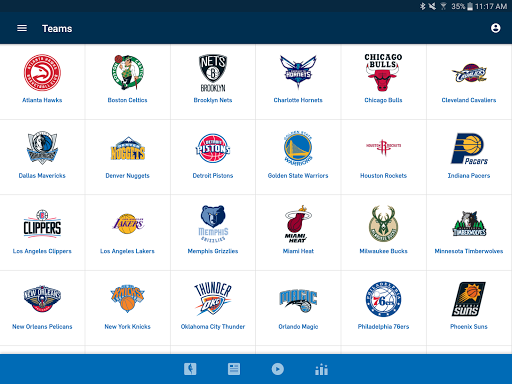Open the Philadelphia 76ers logo
Image resolution: width=512 pixels, height=384 pixels.
point(383,299)
